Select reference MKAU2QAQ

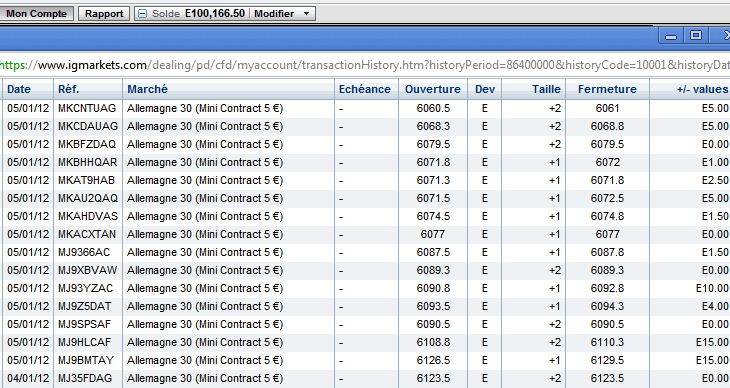[88, 198]
